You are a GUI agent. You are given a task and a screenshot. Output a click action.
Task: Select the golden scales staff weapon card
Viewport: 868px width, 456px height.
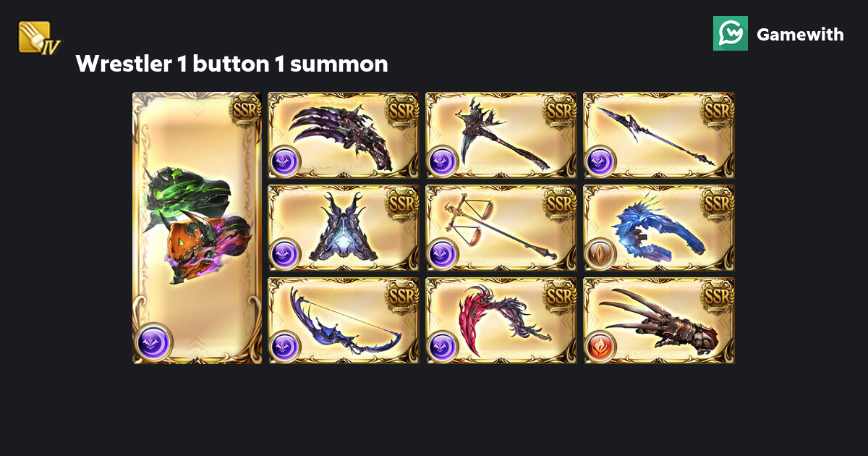click(x=501, y=228)
